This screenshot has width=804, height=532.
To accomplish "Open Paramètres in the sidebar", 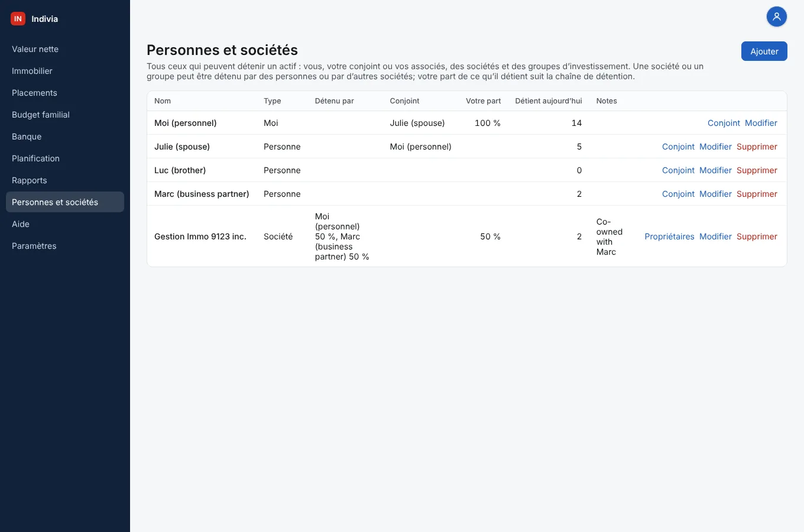I will (x=65, y=246).
